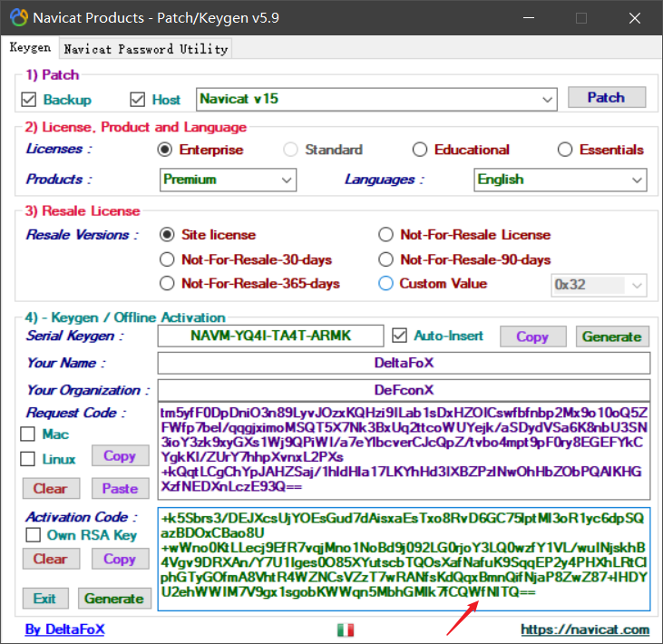Viewport: 663px width, 644px height.
Task: Open the By DeltaFoX link
Action: pyautogui.click(x=64, y=629)
